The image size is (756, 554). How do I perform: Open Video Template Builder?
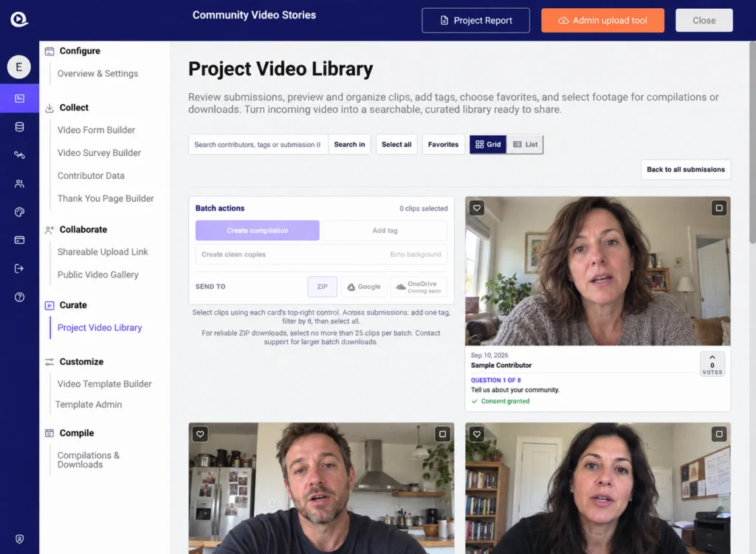(x=105, y=383)
